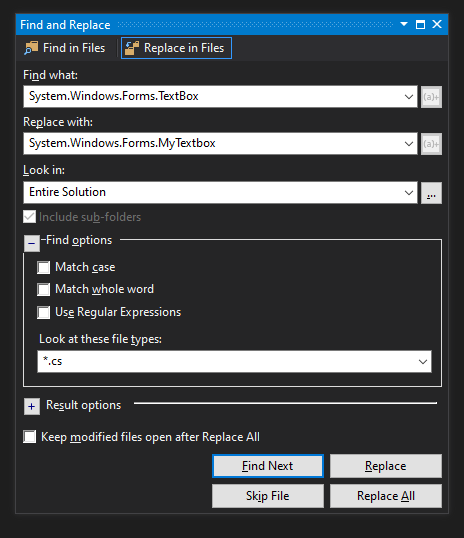Click the Find in Files binoculars icon
The image size is (464, 538).
pyautogui.click(x=31, y=48)
